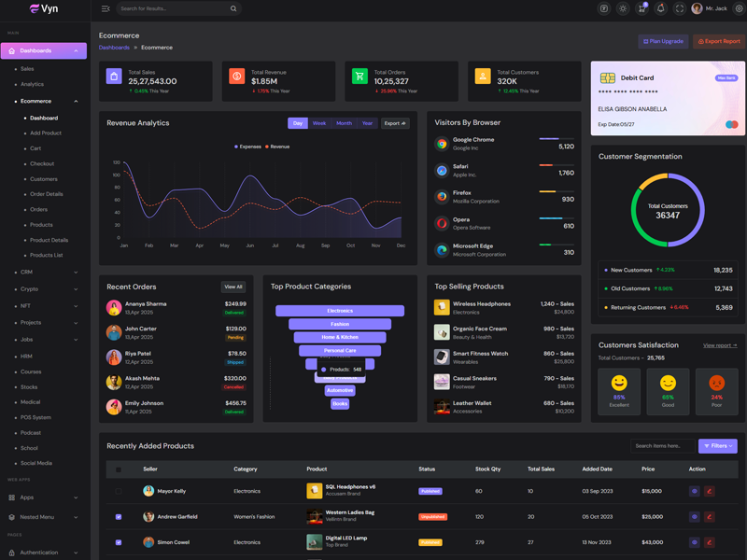Select Add Product in sidebar menu
The height and width of the screenshot is (560, 747).
pyautogui.click(x=46, y=133)
